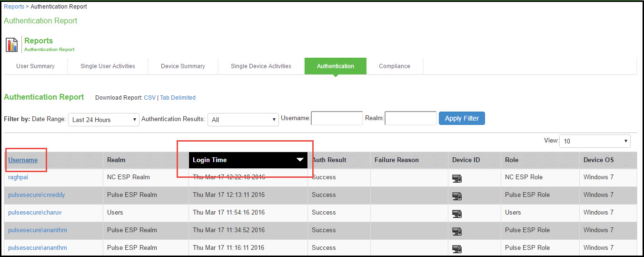The image size is (644, 257).
Task: Click device icon in charuv row
Action: (x=457, y=214)
